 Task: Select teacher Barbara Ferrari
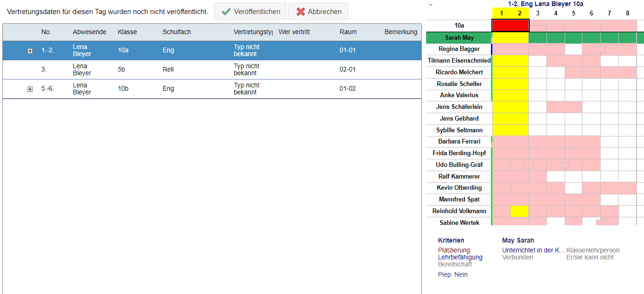459,141
